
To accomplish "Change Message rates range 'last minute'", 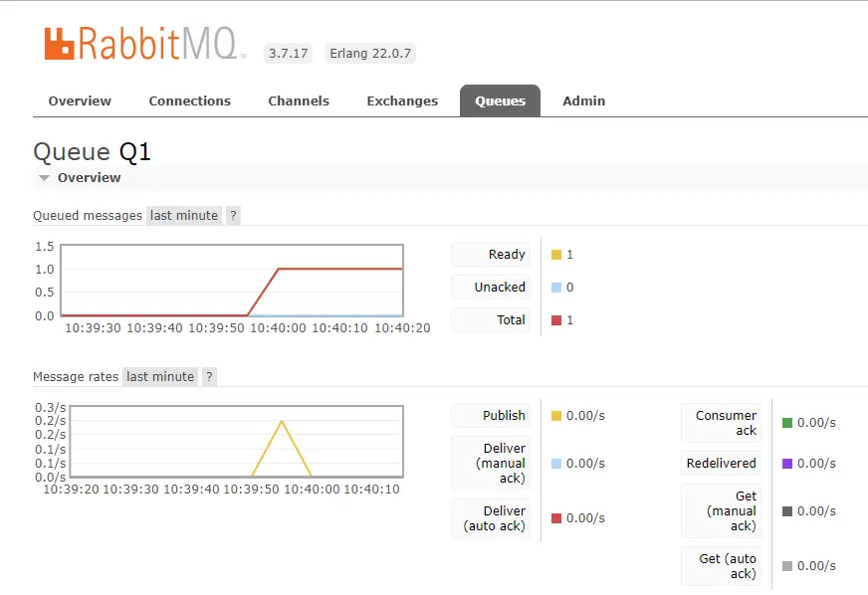I will [x=160, y=376].
